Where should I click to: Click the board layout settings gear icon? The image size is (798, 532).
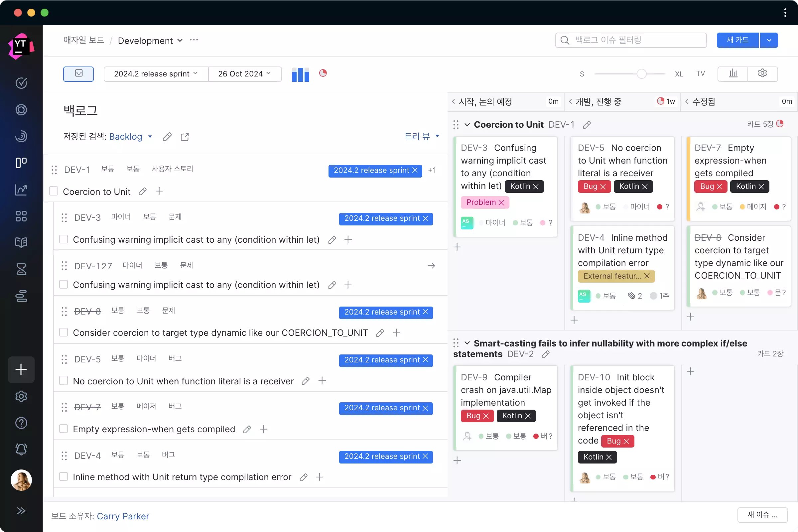click(762, 73)
